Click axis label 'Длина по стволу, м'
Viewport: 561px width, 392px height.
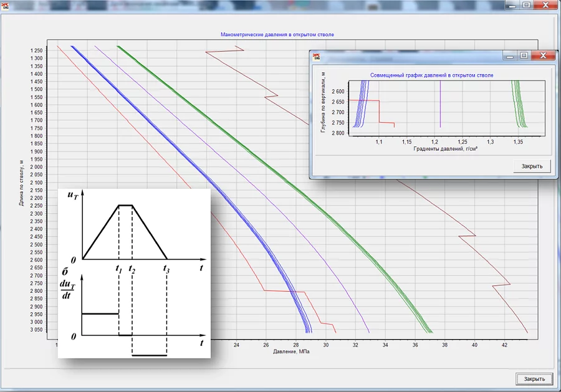[x=21, y=183]
